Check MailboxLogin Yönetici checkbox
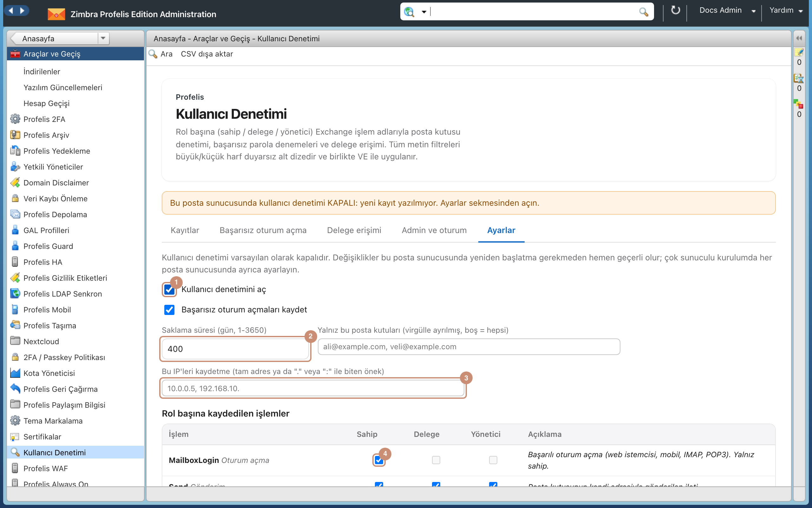812x508 pixels. point(493,460)
